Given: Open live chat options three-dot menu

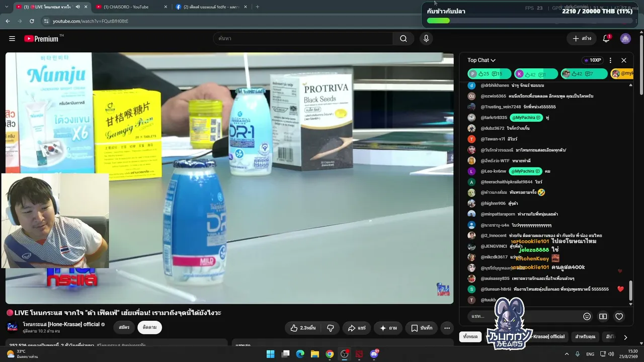Looking at the screenshot, I should pyautogui.click(x=610, y=60).
